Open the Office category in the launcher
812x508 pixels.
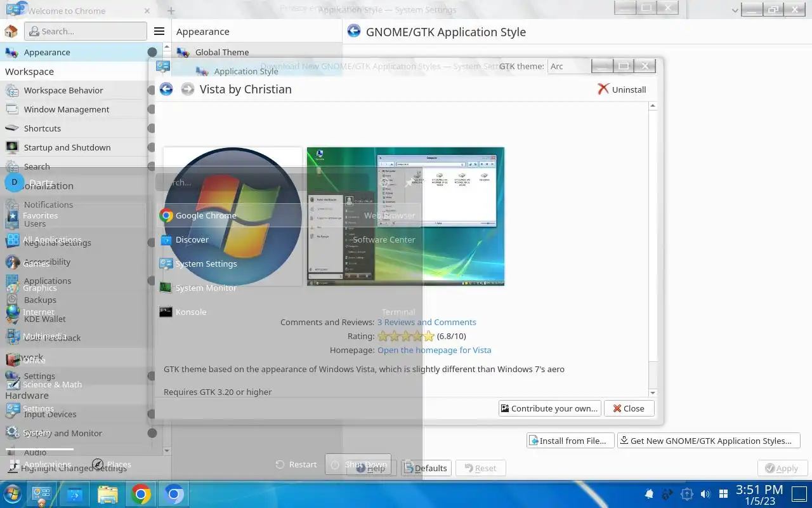click(76, 360)
